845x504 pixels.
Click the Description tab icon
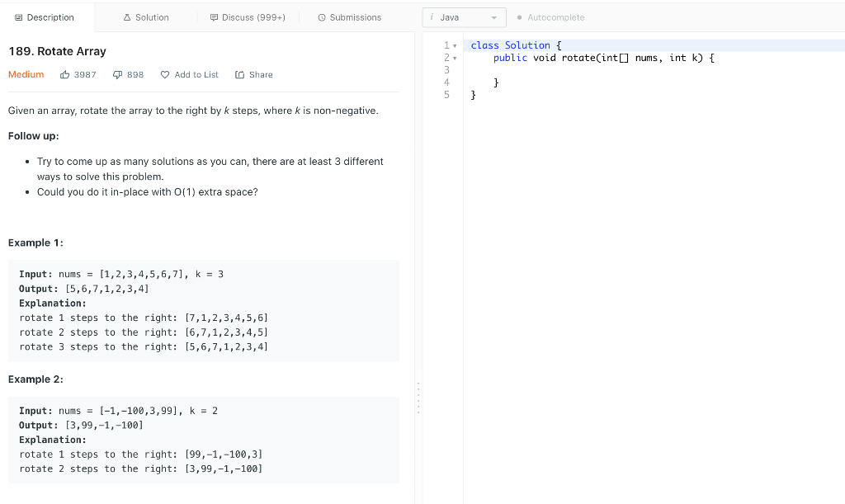[19, 18]
